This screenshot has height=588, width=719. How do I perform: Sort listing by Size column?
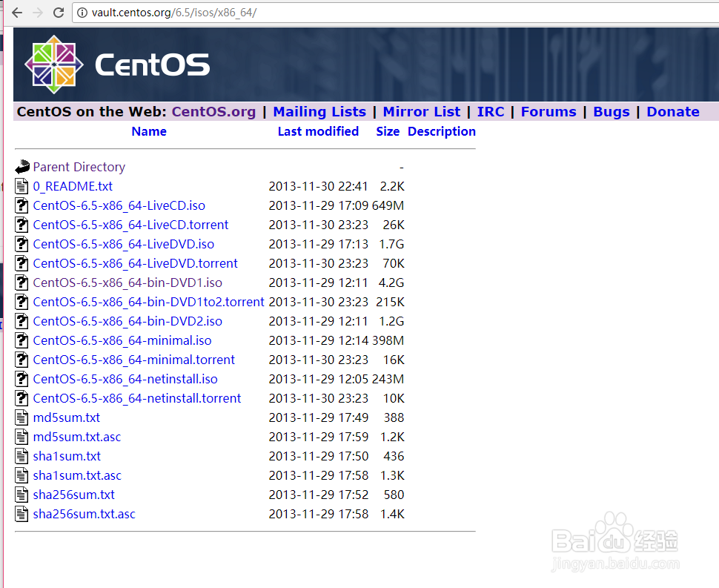click(x=388, y=131)
